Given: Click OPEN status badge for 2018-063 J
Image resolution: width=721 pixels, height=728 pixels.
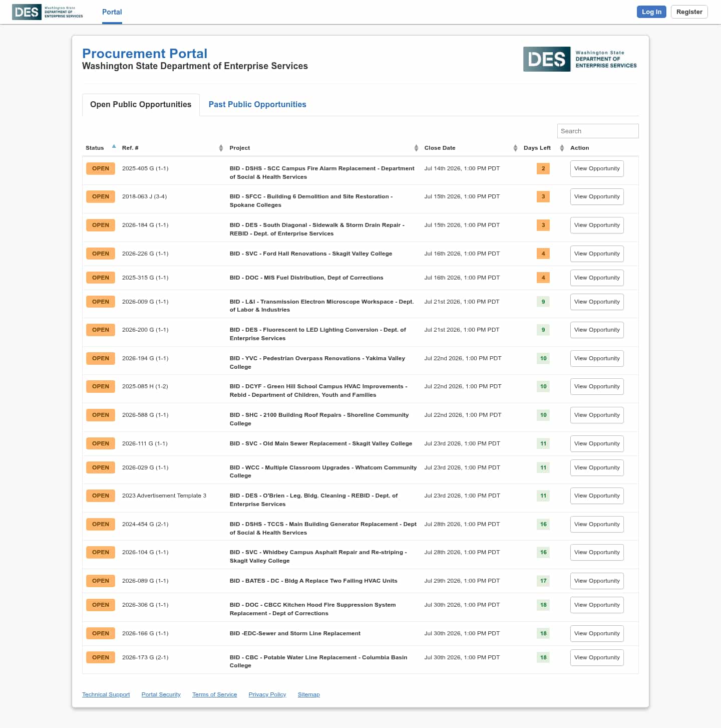Looking at the screenshot, I should [x=101, y=196].
